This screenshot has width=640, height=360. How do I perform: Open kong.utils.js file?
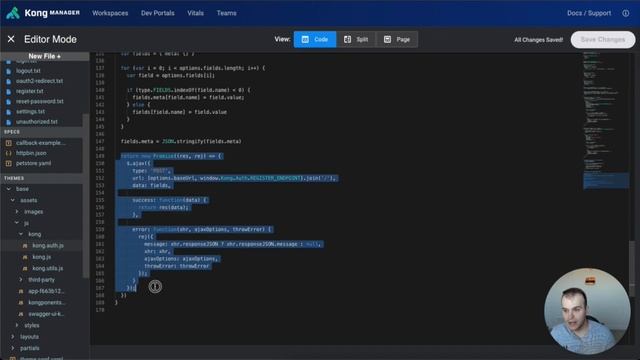pos(48,269)
